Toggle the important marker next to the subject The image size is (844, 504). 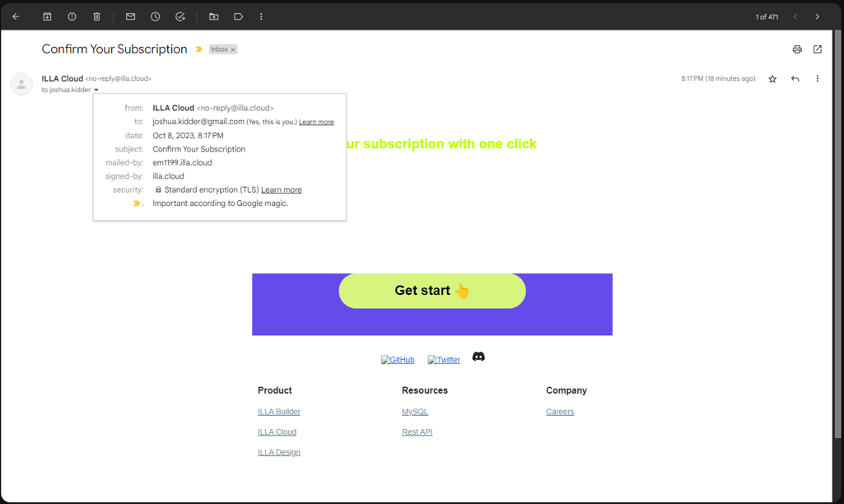click(x=198, y=49)
